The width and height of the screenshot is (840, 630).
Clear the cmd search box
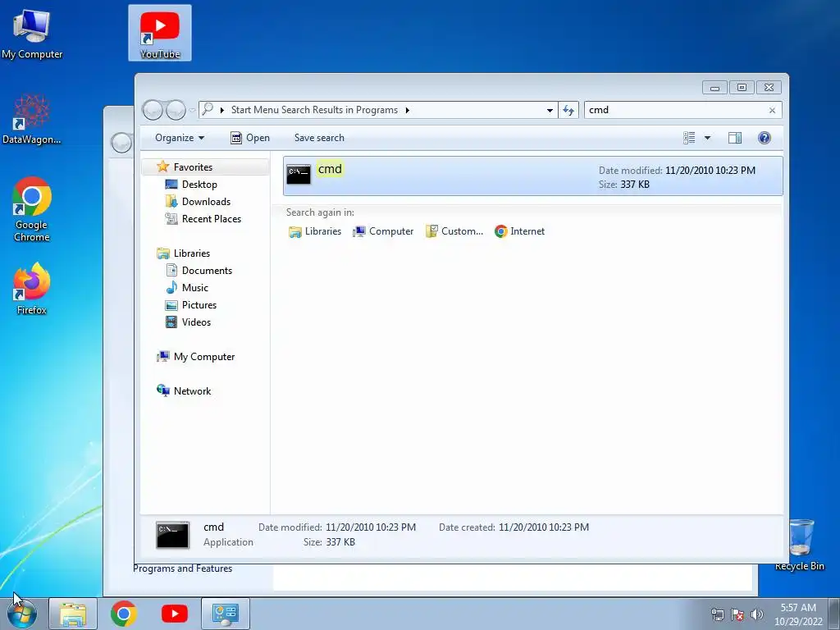coord(772,111)
